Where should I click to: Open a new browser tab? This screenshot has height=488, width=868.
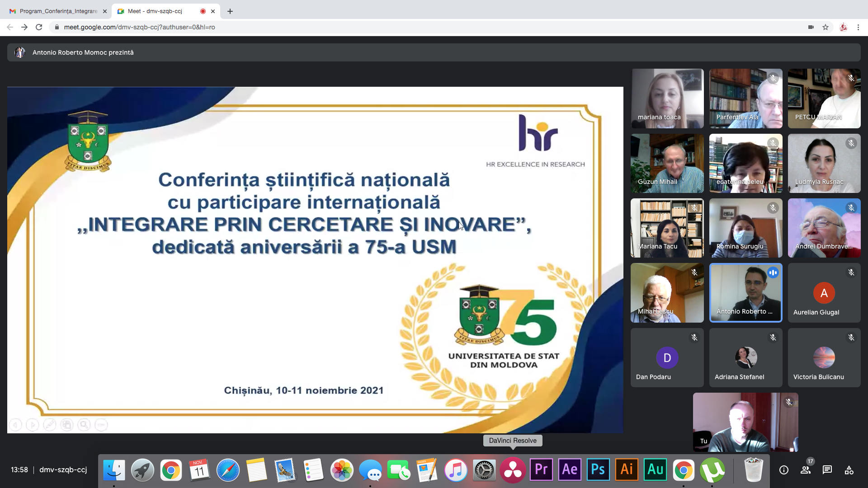230,11
